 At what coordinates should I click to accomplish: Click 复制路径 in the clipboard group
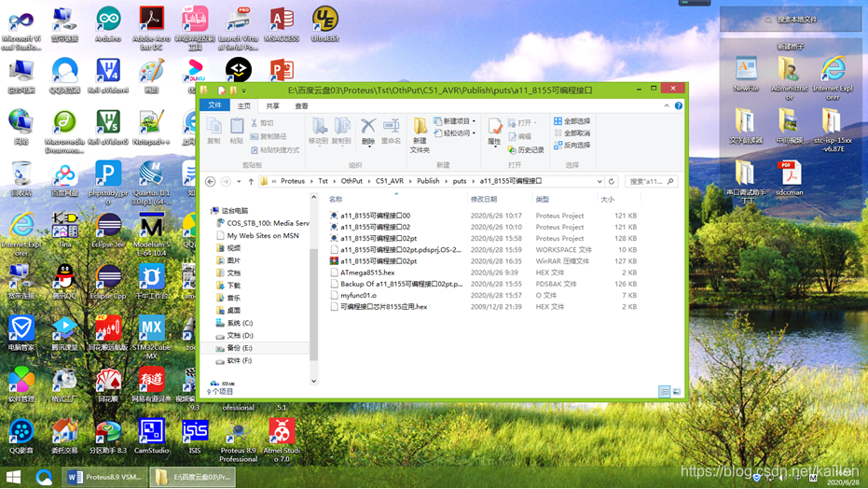[269, 136]
